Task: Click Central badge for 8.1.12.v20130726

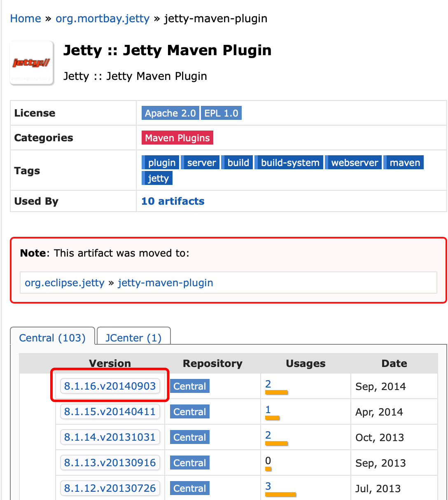Action: pos(190,488)
